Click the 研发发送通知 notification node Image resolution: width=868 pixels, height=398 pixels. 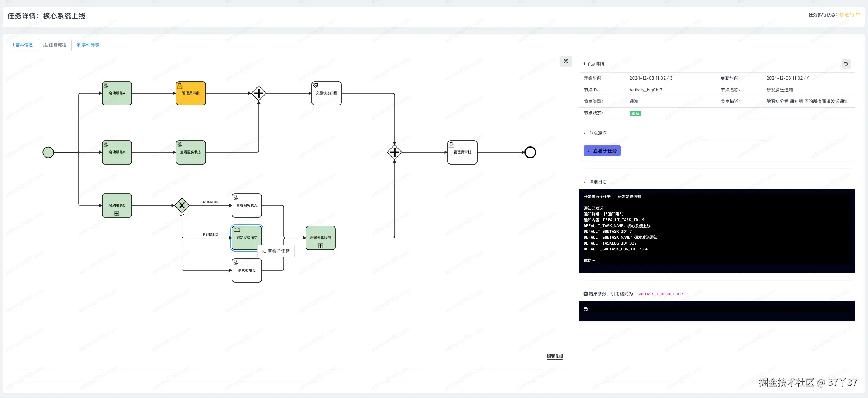pos(247,238)
